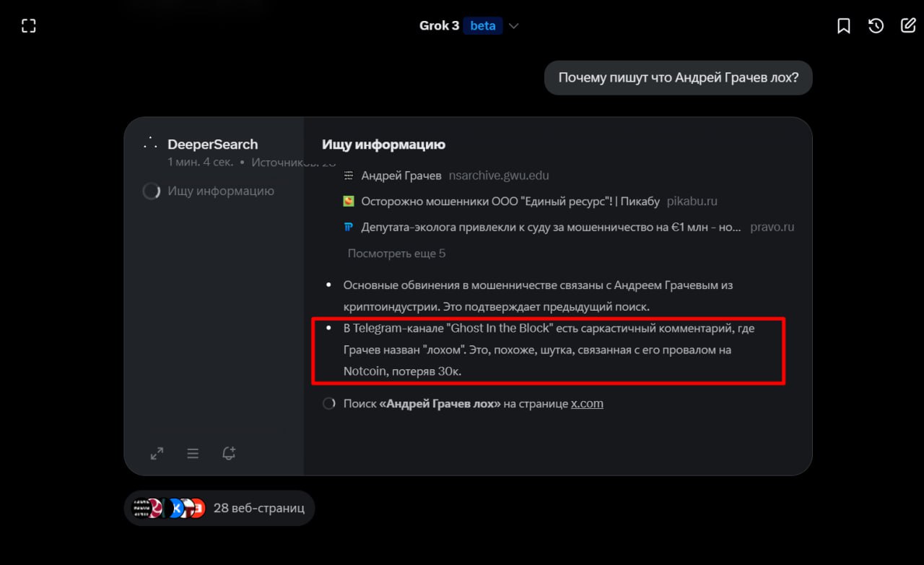Click the DeeperSearch dots icon
Screen dimensions: 924x565
point(150,143)
